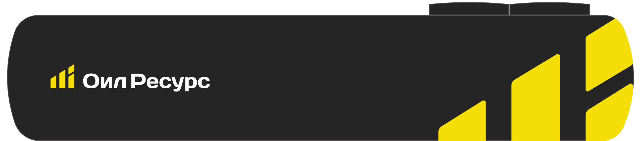644x141 pixels.
Task: Click the final letter "с" of Ресурс
Action: (x=204, y=82)
